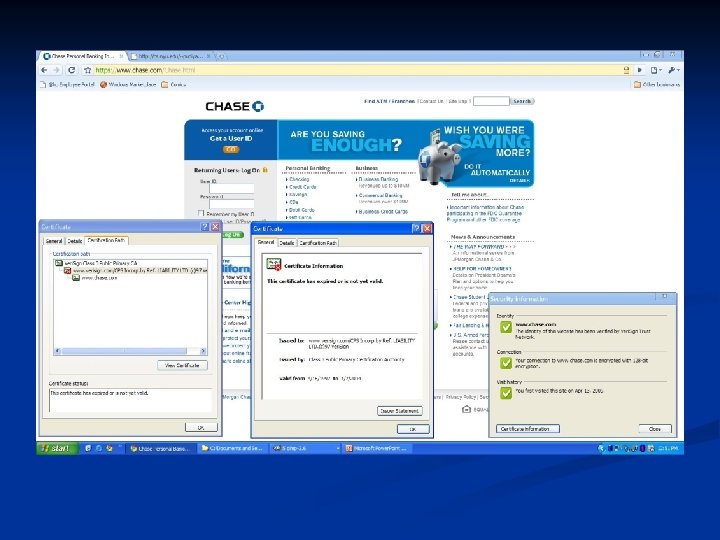Image resolution: width=720 pixels, height=540 pixels.
Task: Click help button of middle Certificate dialog
Action: click(416, 228)
